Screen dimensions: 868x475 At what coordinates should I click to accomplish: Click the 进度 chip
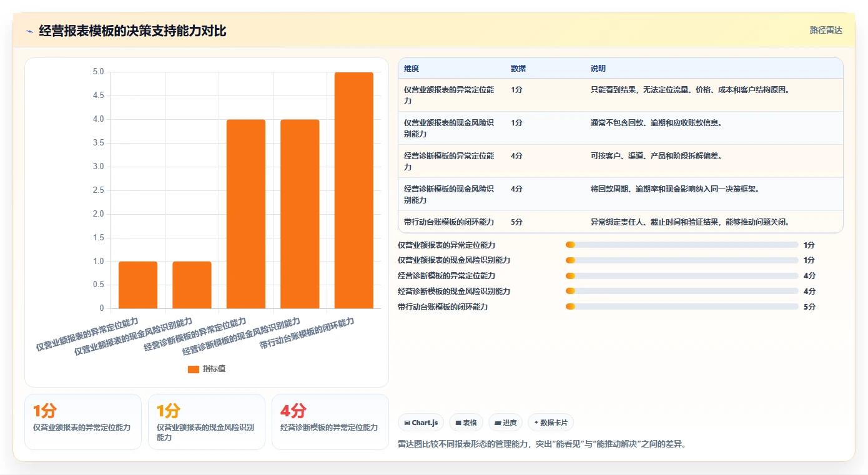pyautogui.click(x=505, y=423)
